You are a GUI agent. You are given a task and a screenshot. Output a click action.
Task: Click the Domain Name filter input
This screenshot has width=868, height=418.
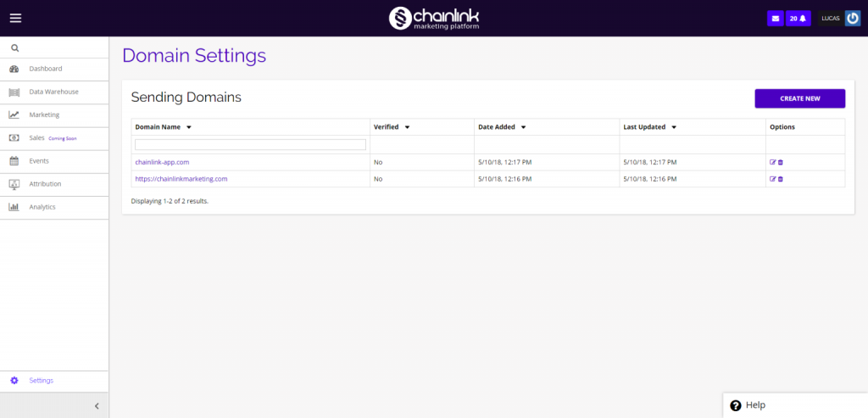point(250,144)
